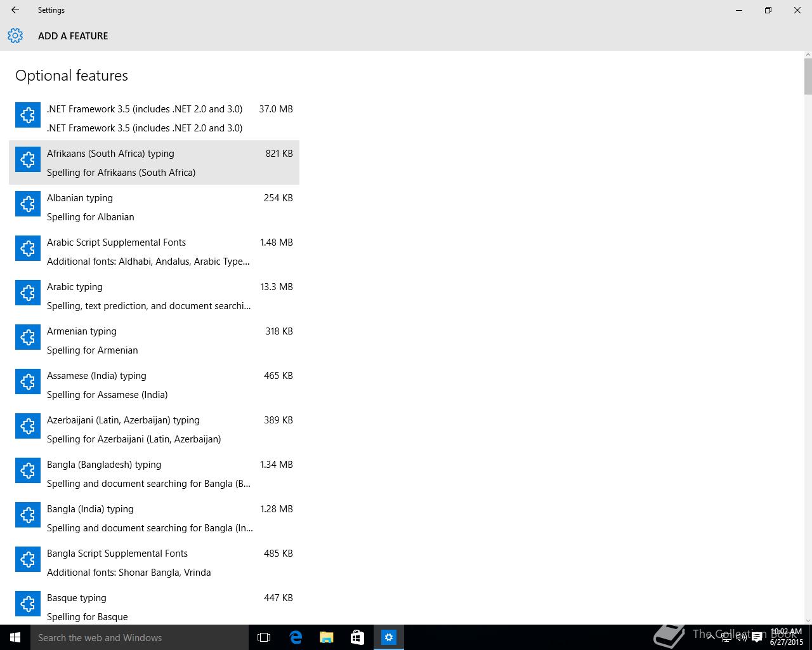Click the ADD A FEATURE page title

pos(73,36)
